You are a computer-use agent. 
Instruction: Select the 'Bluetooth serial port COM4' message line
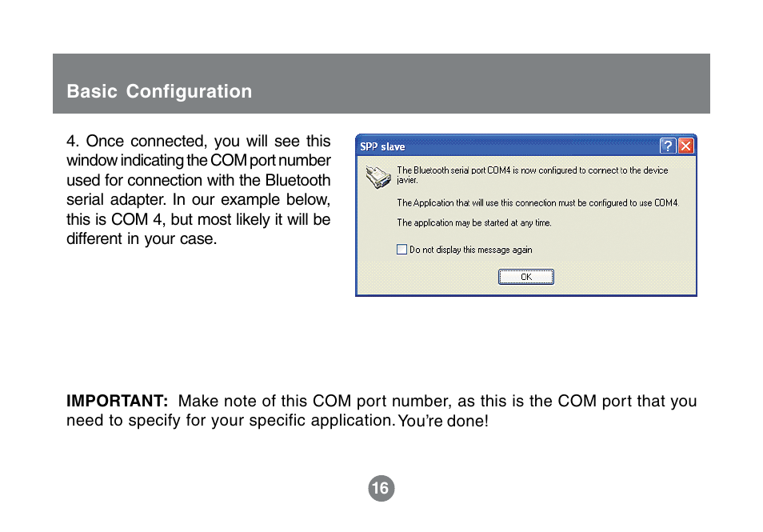533,170
